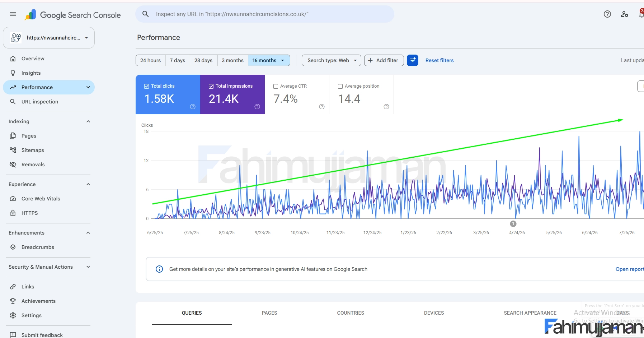Open the property selector dropdown
The image size is (644, 338).
click(49, 38)
